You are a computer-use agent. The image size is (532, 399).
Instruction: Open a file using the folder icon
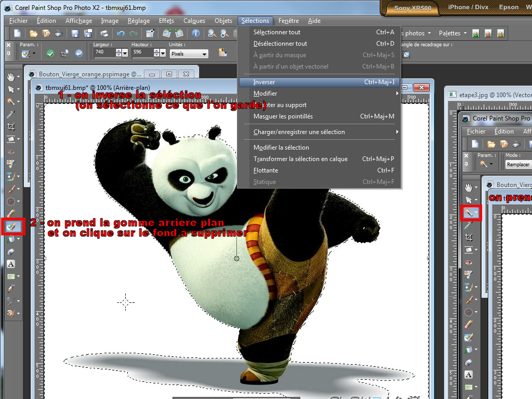(x=33, y=33)
